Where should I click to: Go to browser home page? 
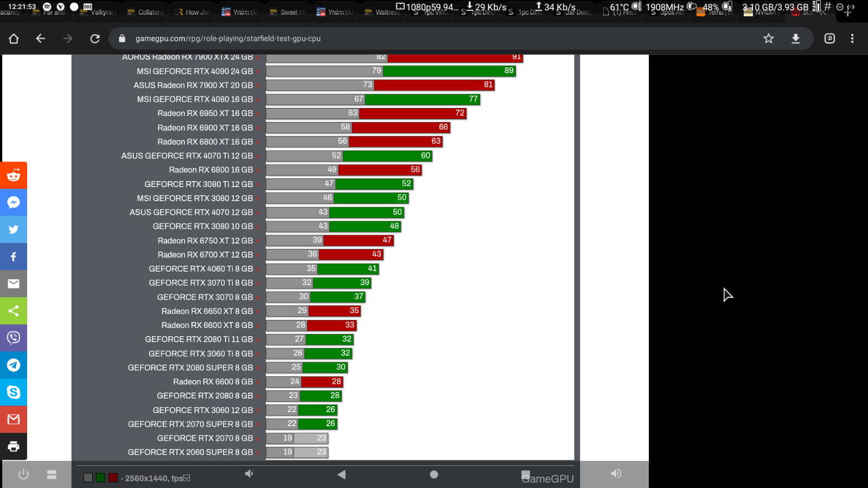[14, 38]
